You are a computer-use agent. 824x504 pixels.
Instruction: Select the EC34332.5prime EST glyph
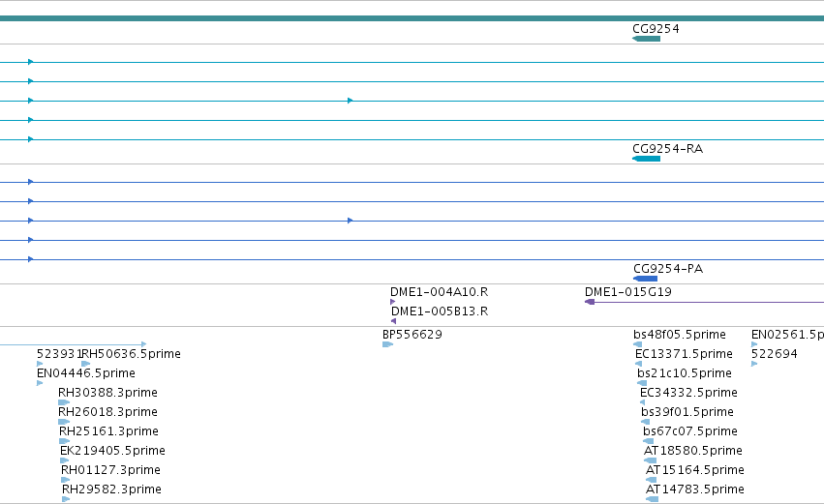pos(642,402)
